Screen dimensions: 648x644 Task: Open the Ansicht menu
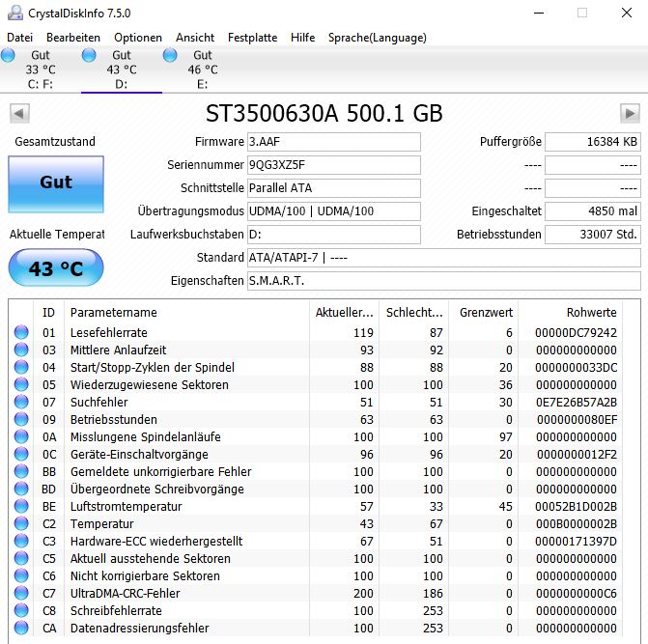pos(195,38)
